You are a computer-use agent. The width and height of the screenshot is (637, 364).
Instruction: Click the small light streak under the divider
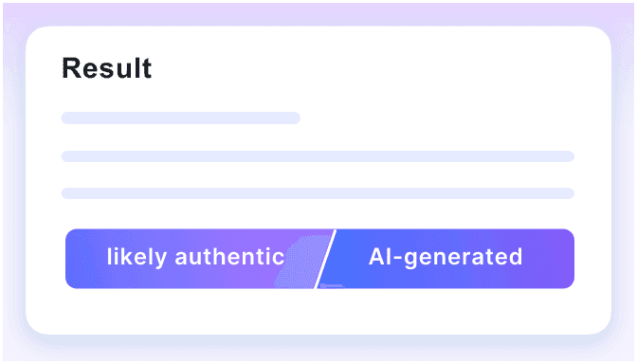pos(333,286)
